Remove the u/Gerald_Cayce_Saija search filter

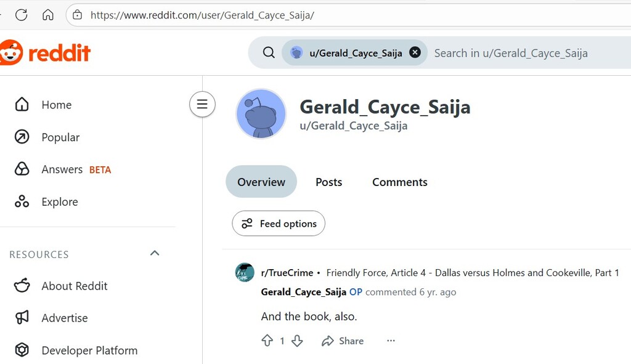[x=415, y=53]
